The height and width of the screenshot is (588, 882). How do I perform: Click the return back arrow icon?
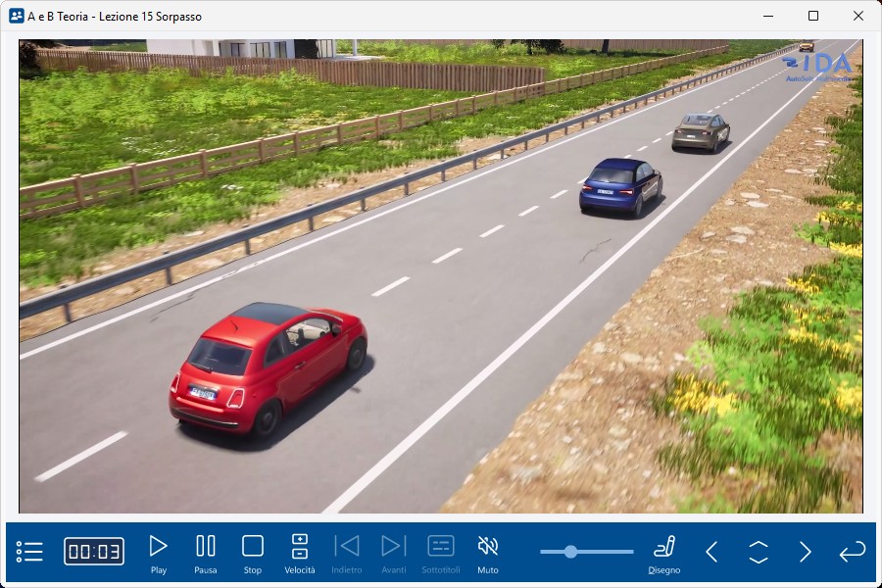point(853,552)
